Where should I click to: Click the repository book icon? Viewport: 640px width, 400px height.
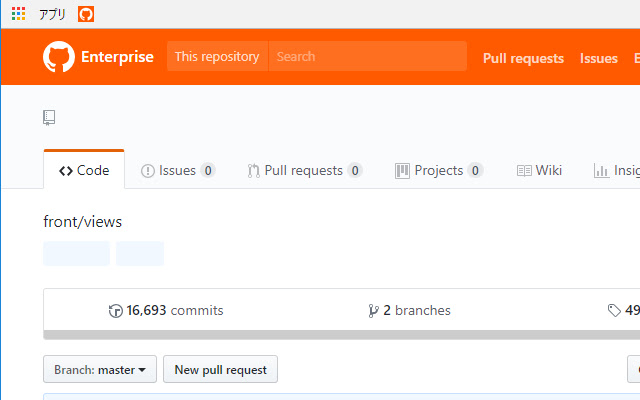click(x=49, y=118)
